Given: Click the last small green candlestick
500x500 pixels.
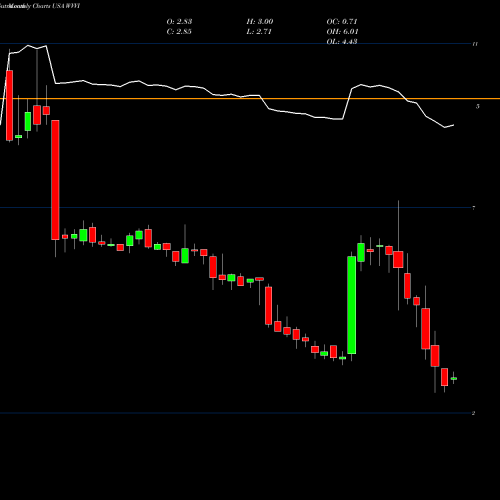Looking at the screenshot, I should coord(454,379).
